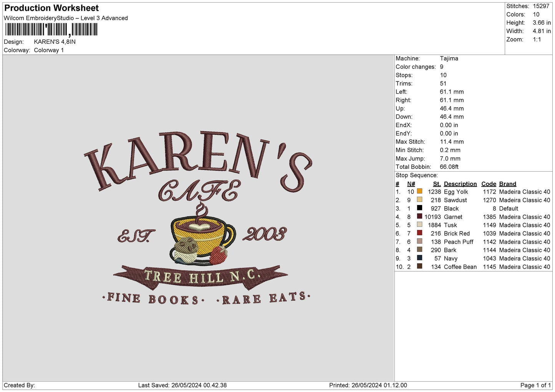Click the Egg Yolk code 1172
Screen dimensions: 555x392
(489, 192)
